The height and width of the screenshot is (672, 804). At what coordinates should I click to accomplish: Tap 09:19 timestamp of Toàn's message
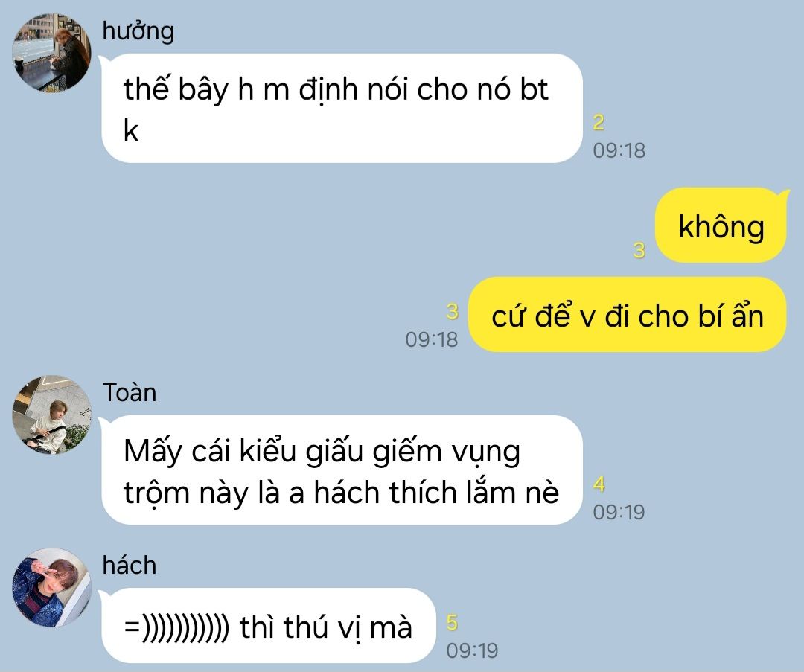click(619, 512)
